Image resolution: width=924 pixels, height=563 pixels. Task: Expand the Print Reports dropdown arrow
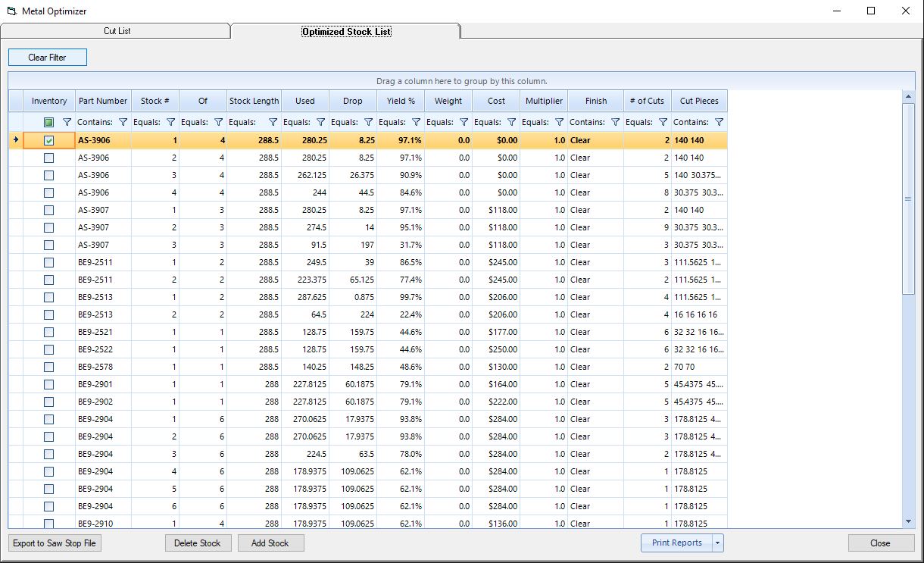(719, 543)
